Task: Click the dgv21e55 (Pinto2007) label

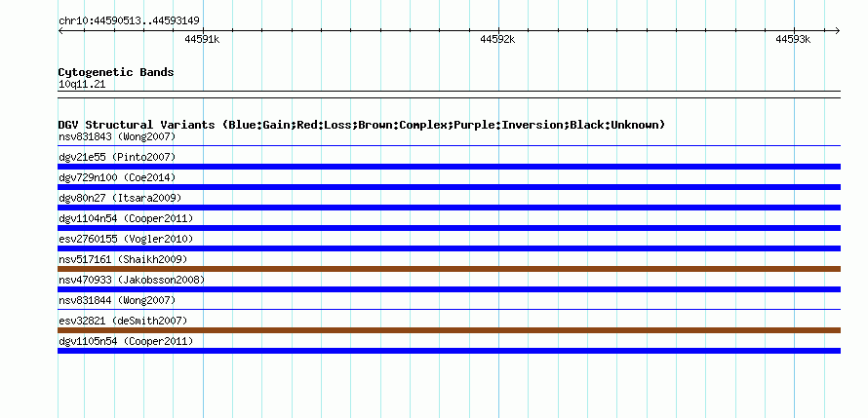Action: click(x=117, y=157)
